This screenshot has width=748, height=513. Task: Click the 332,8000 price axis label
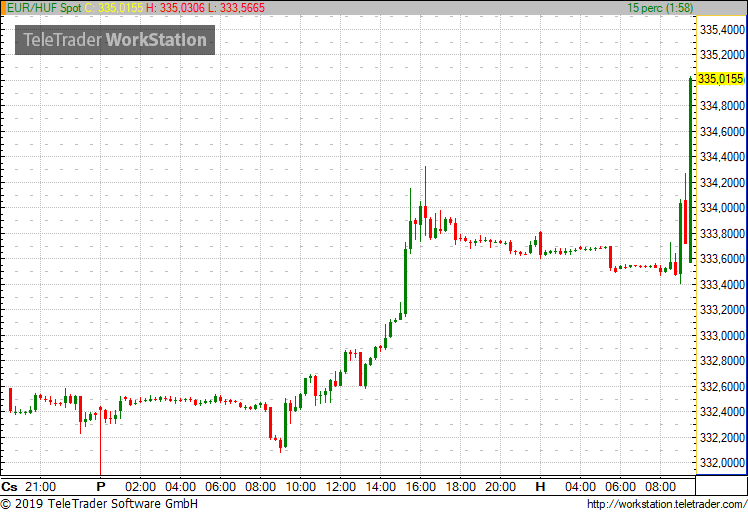point(722,361)
